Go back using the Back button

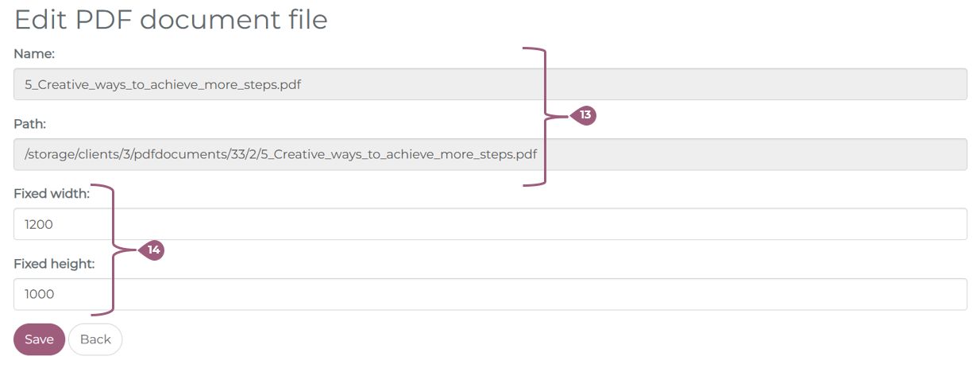pos(95,339)
